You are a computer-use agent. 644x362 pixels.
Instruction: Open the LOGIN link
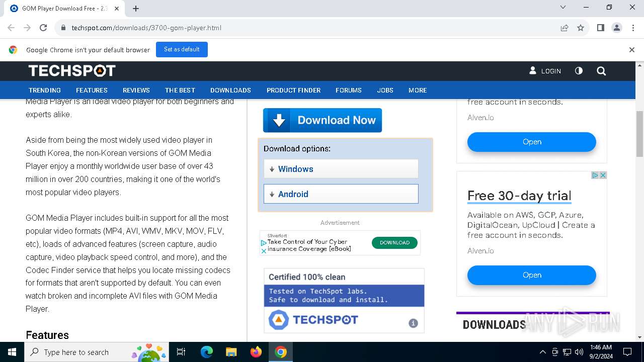545,71
